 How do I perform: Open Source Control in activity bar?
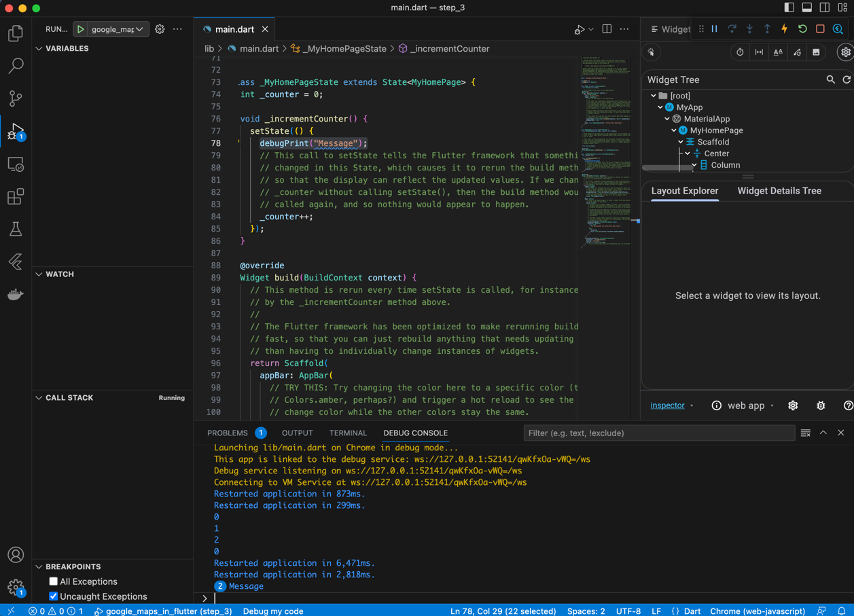click(x=16, y=98)
